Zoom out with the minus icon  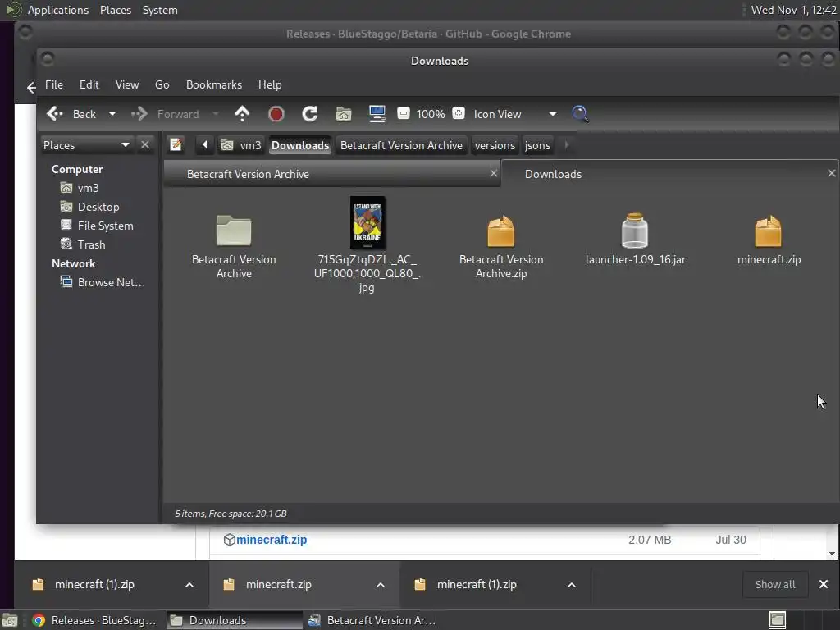pos(404,113)
